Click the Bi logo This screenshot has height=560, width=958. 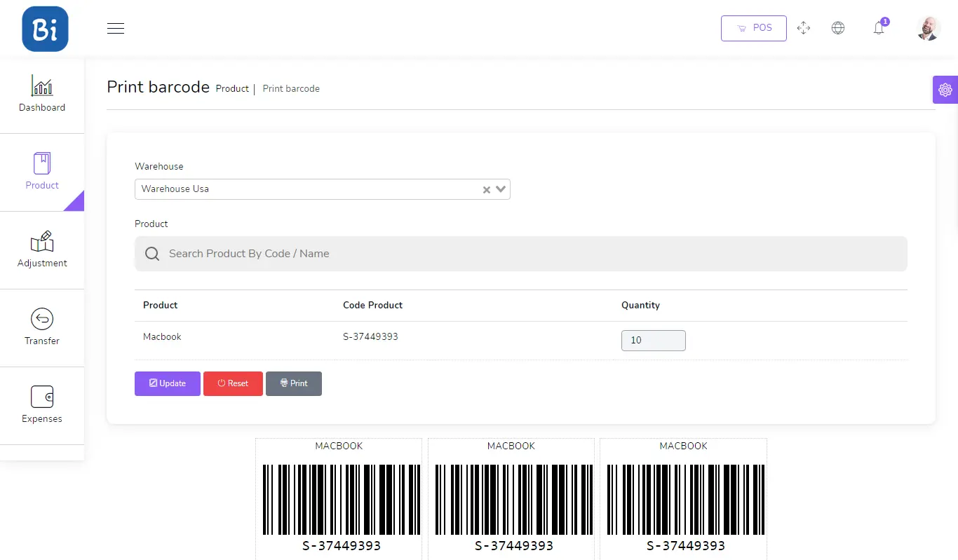pyautogui.click(x=45, y=29)
